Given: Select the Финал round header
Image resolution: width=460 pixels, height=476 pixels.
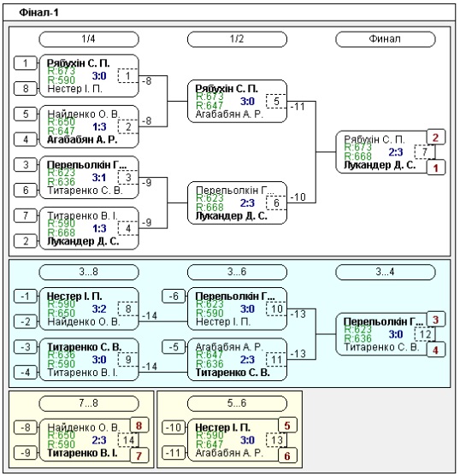Looking at the screenshot, I should [x=385, y=39].
